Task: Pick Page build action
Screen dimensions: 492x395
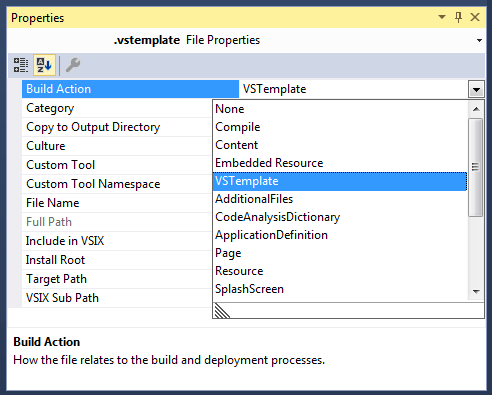Action: coord(340,253)
